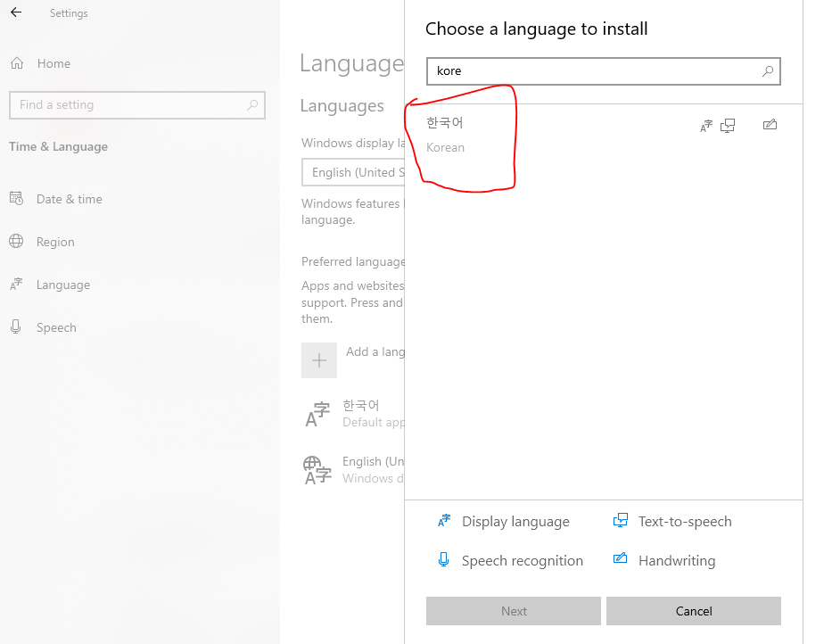Cancel the language install dialog
This screenshot has width=832, height=644.
pos(694,611)
